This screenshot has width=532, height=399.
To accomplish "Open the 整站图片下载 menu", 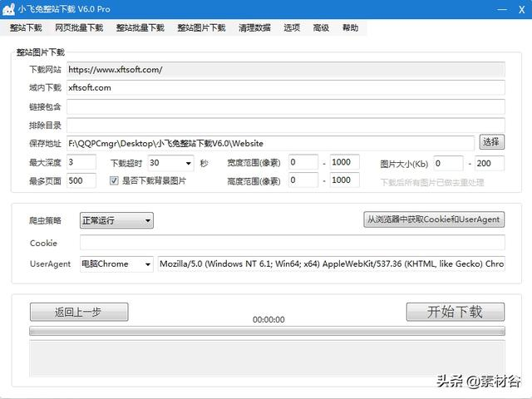I will coord(201,27).
